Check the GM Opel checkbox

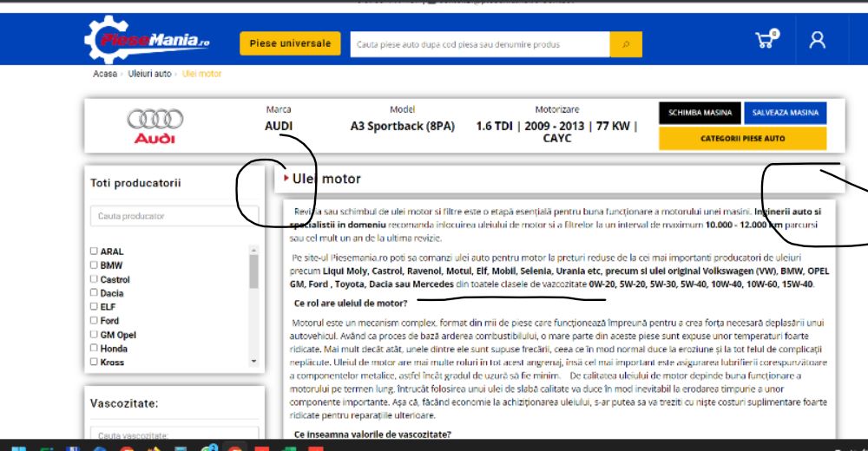tap(94, 334)
